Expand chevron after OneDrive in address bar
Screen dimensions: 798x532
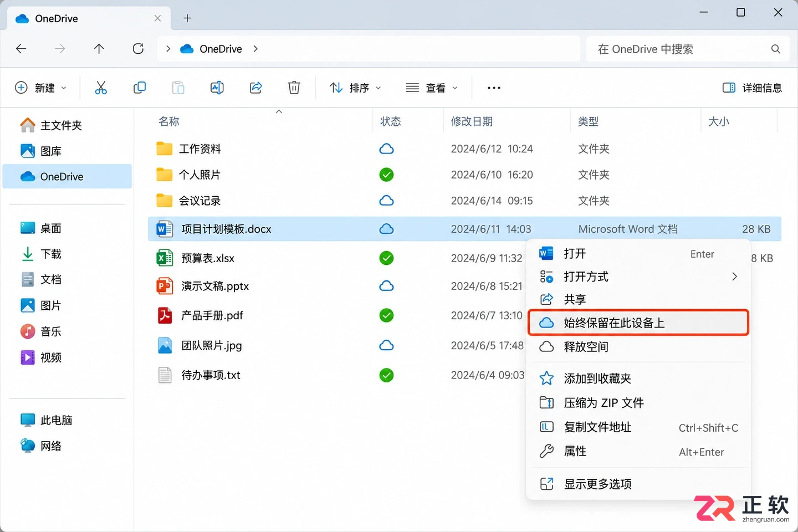point(255,49)
